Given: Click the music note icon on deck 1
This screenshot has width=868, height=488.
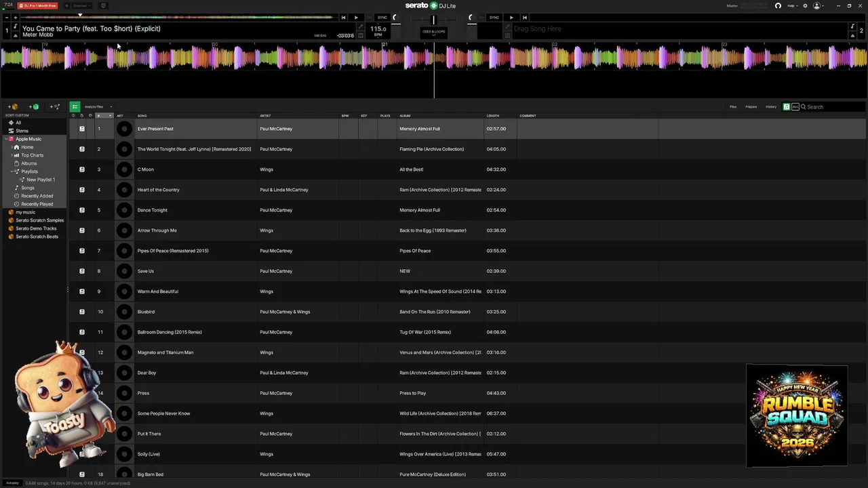Looking at the screenshot, I should pyautogui.click(x=16, y=26).
